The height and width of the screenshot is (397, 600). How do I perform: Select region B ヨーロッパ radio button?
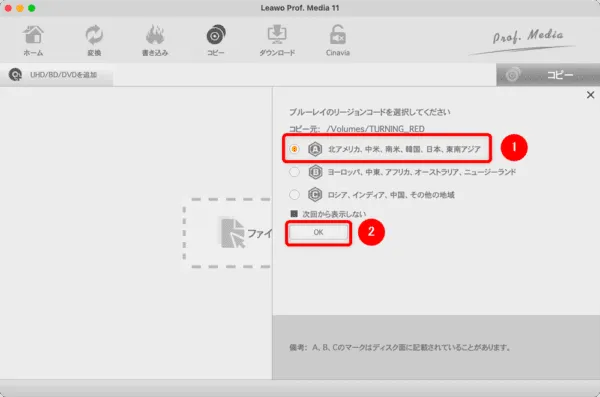pos(294,172)
